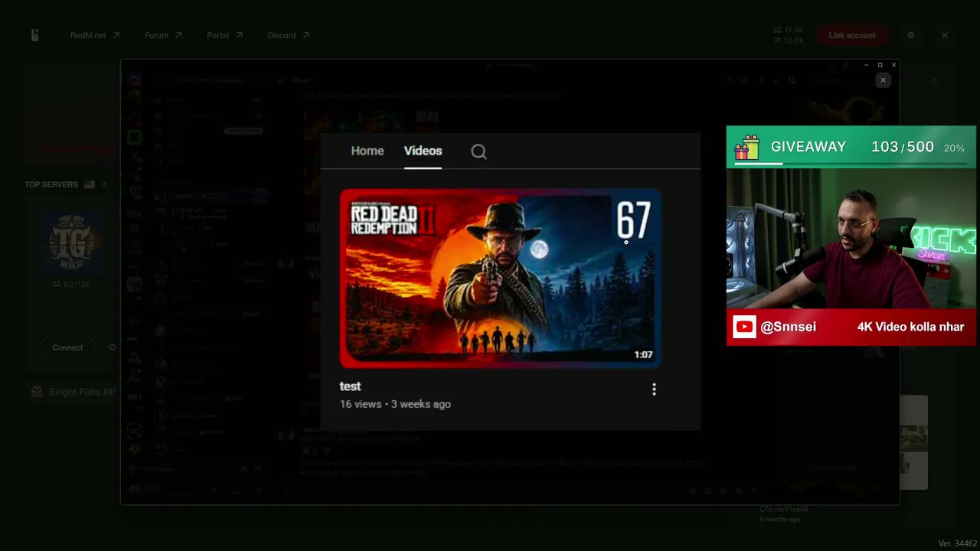Image resolution: width=980 pixels, height=551 pixels.
Task: Click the 103/500 giveaway counter
Action: 903,147
